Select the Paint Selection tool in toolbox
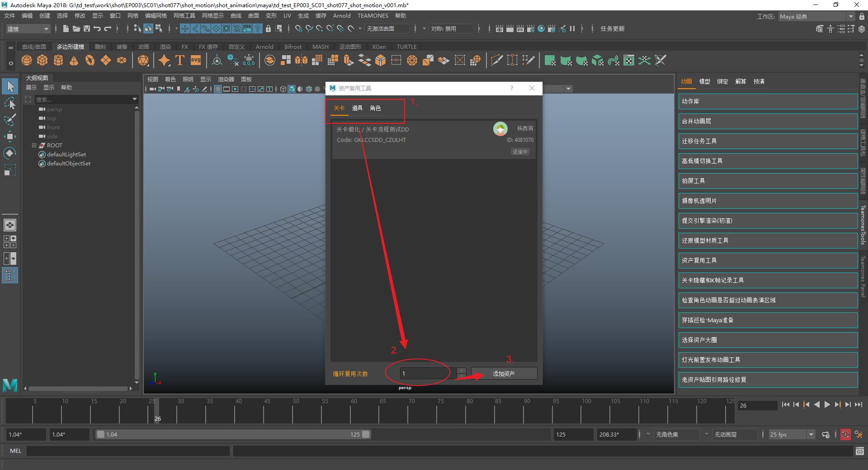868x470 pixels. pos(10,120)
